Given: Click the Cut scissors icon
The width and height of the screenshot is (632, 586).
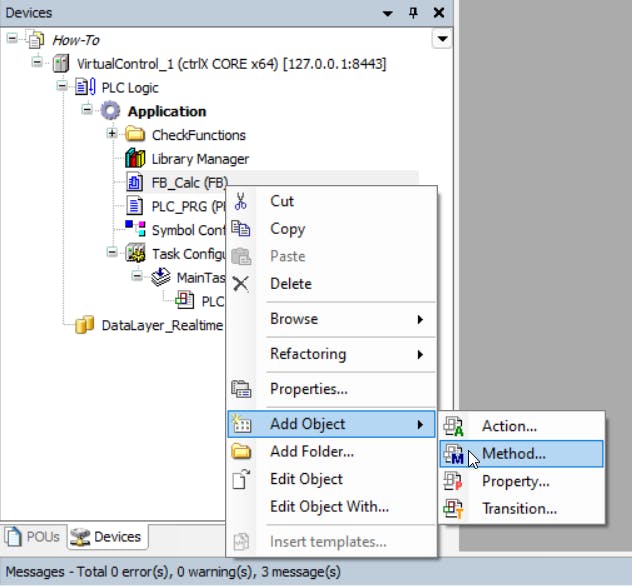Looking at the screenshot, I should (x=241, y=201).
